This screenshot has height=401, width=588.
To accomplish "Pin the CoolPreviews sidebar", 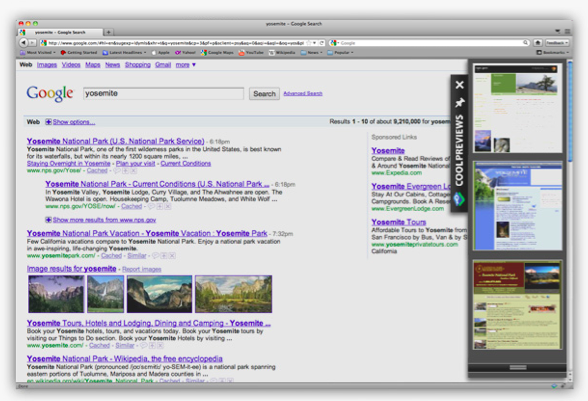I will point(459,102).
